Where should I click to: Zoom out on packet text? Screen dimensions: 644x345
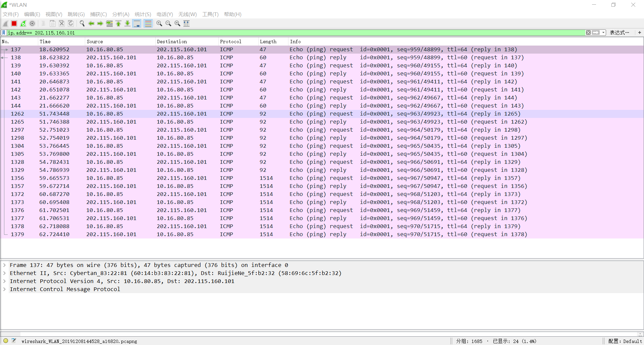click(168, 23)
